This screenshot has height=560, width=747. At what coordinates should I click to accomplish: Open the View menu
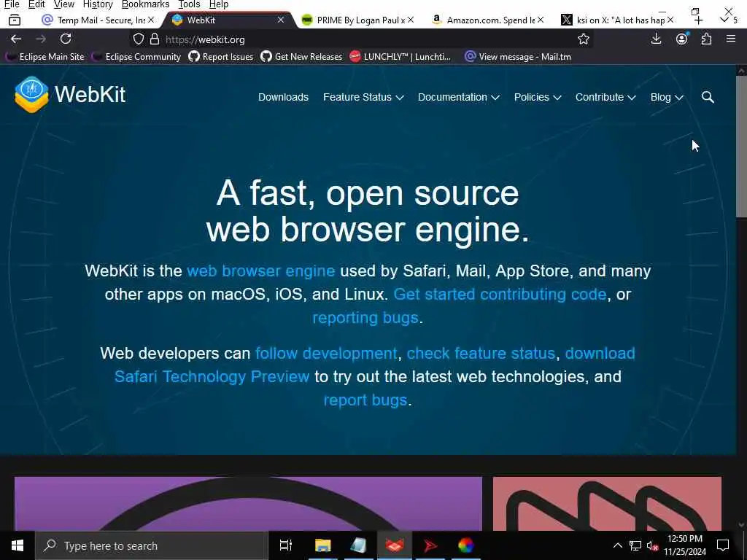pos(64,4)
